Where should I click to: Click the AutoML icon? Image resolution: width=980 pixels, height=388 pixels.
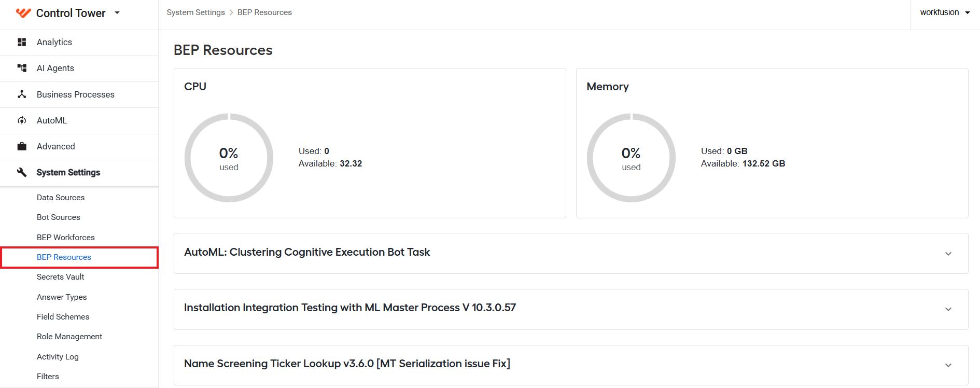22,120
